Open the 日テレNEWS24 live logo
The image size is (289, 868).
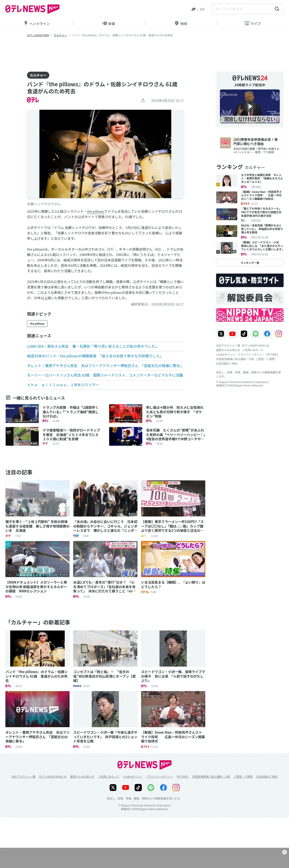click(250, 78)
